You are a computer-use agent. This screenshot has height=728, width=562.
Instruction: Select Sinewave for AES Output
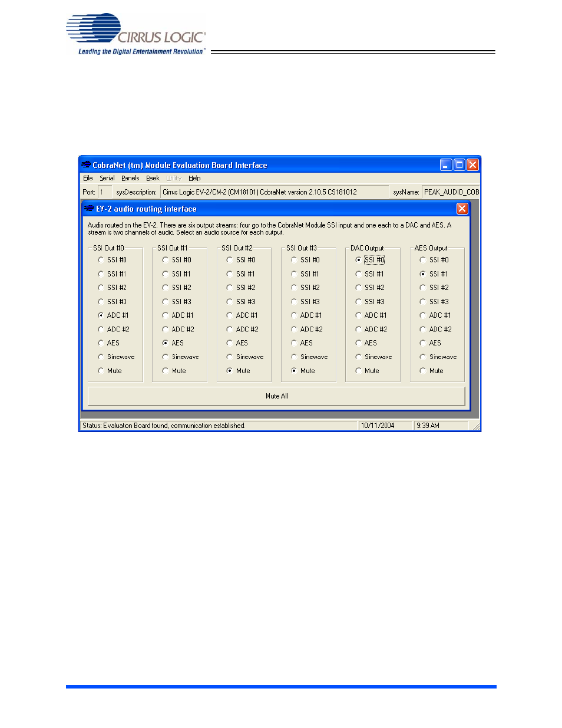click(438, 357)
